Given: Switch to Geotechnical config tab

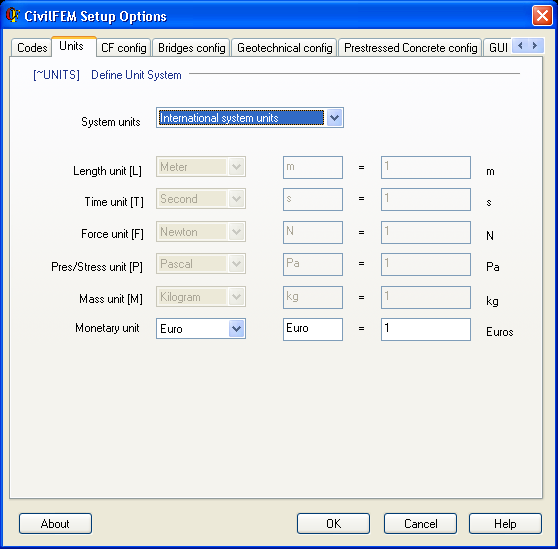Looking at the screenshot, I should tap(284, 48).
